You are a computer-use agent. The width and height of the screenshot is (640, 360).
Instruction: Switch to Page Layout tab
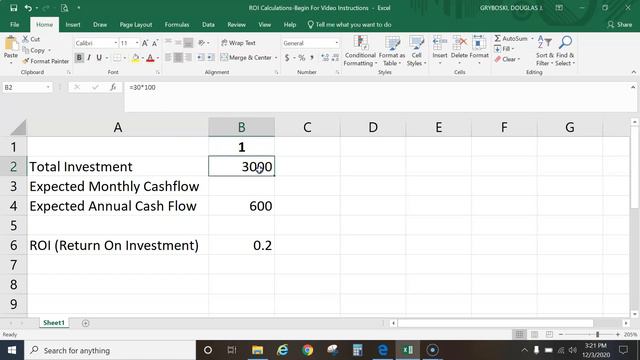136,24
